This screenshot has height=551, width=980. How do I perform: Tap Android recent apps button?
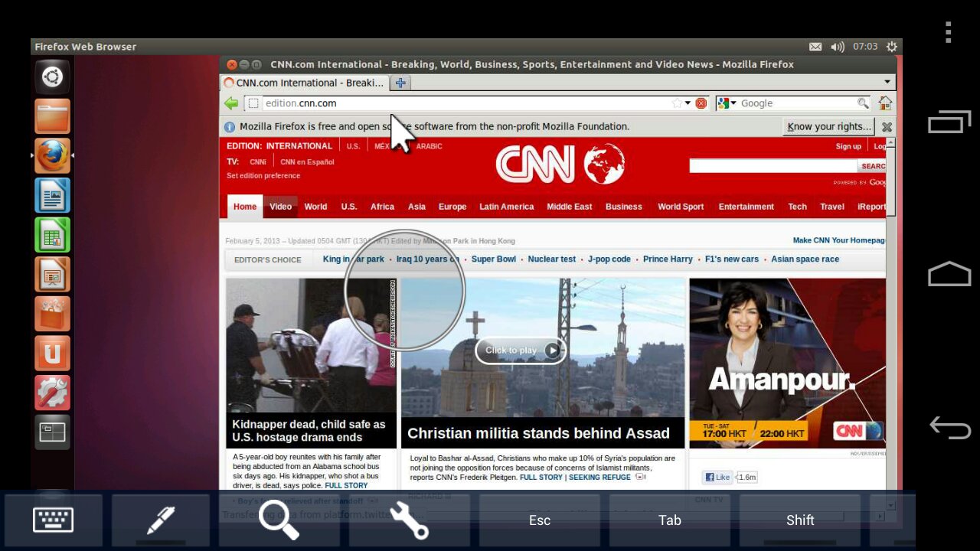949,122
